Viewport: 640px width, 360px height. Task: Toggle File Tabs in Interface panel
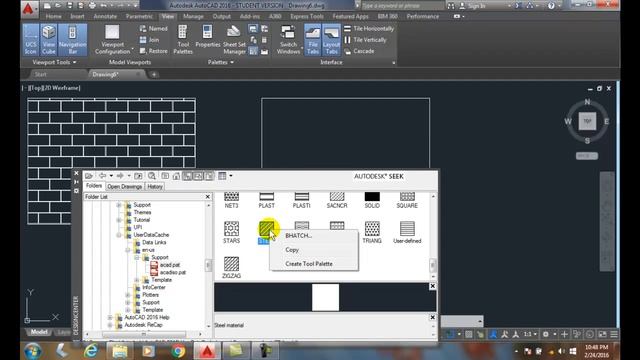point(313,40)
